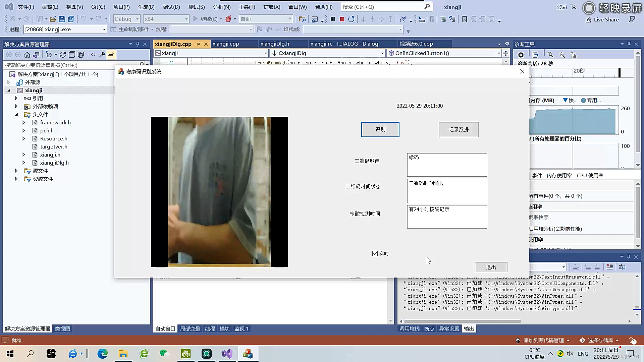Click the output panel horizontal scrollbar
644x362 pixels.
point(463,321)
